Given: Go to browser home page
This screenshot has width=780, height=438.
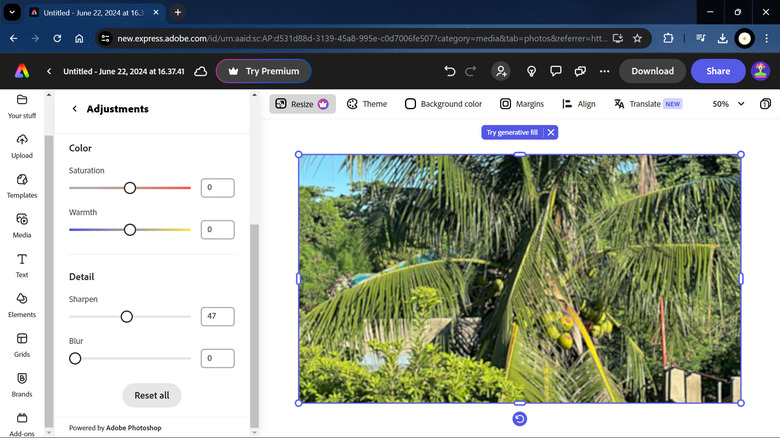Looking at the screenshot, I should 79,38.
